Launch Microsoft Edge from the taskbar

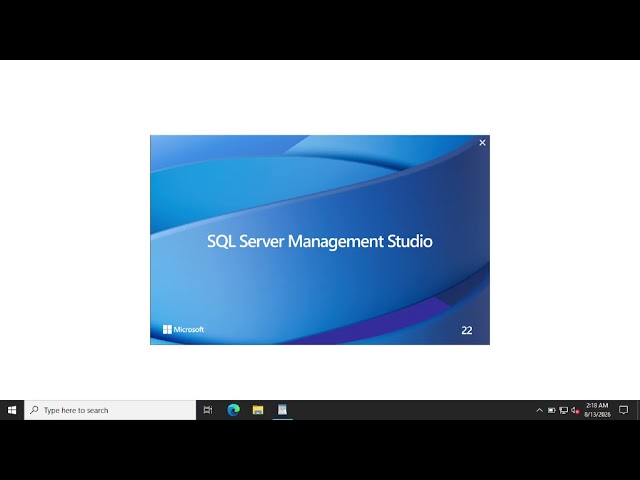233,410
